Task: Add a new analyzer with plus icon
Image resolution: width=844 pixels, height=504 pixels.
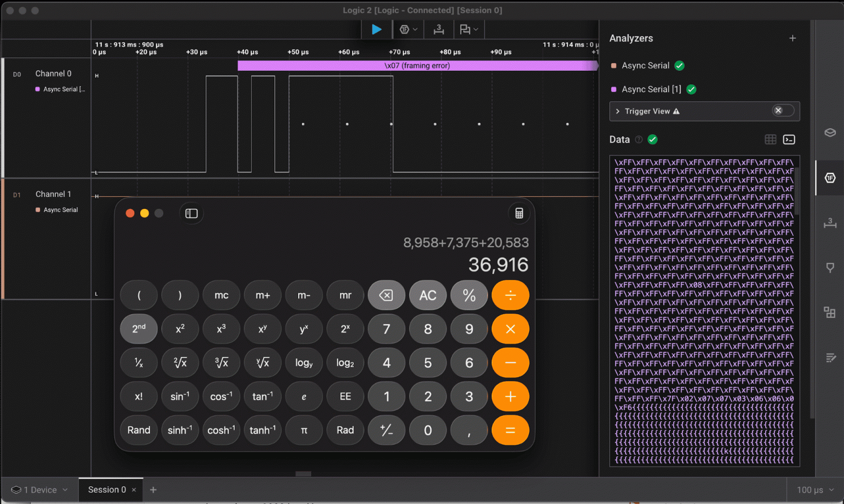Action: (793, 38)
